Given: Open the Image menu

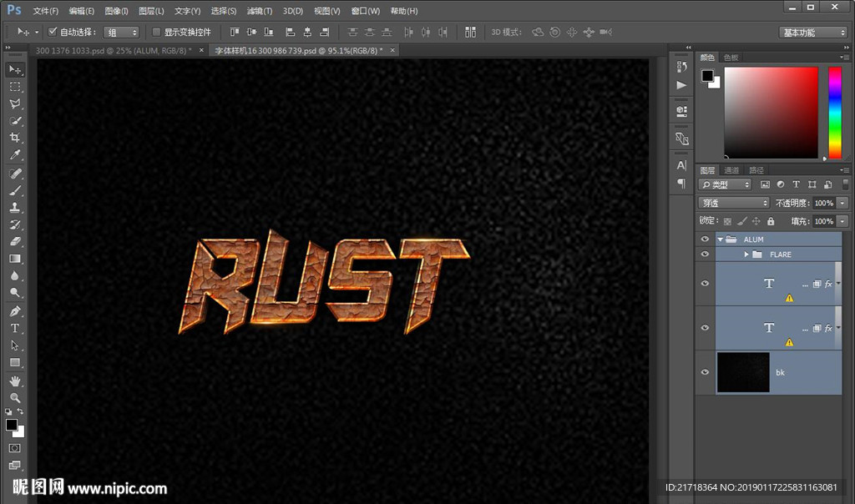Looking at the screenshot, I should point(116,11).
